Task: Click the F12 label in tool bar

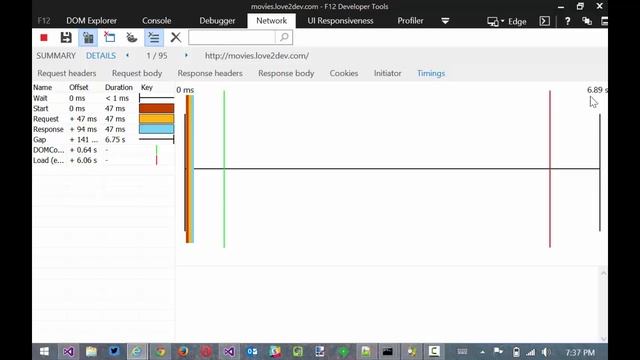Action: point(44,21)
